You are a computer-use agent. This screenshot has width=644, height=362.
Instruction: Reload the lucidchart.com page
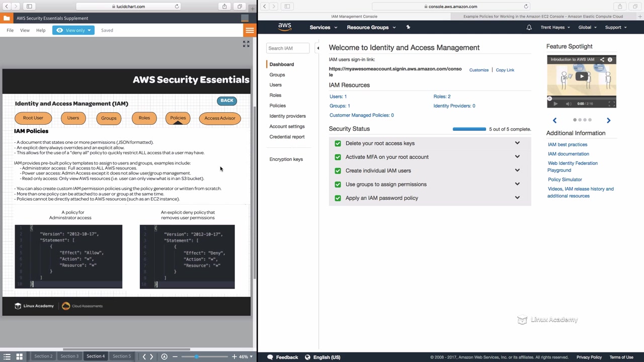pos(177,7)
